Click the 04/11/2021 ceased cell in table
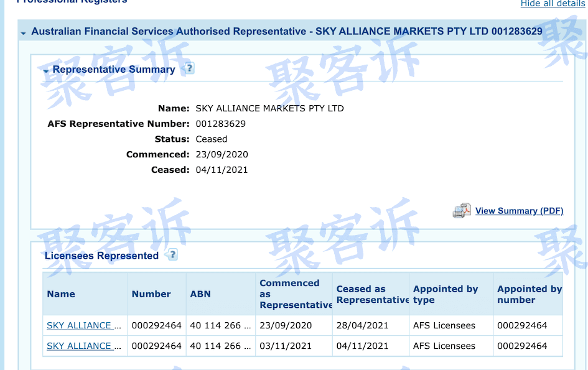Screen dimensions: 588x370 pos(370,346)
